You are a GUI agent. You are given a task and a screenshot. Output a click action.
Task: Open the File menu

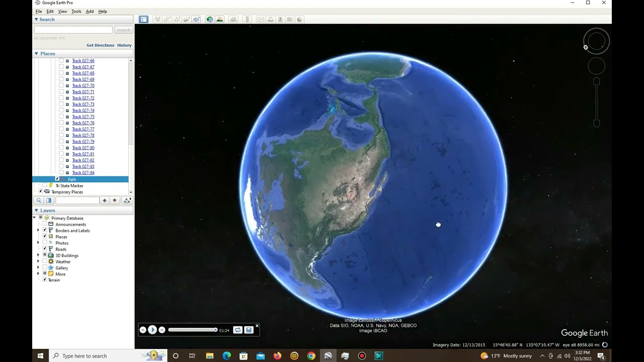pyautogui.click(x=39, y=11)
